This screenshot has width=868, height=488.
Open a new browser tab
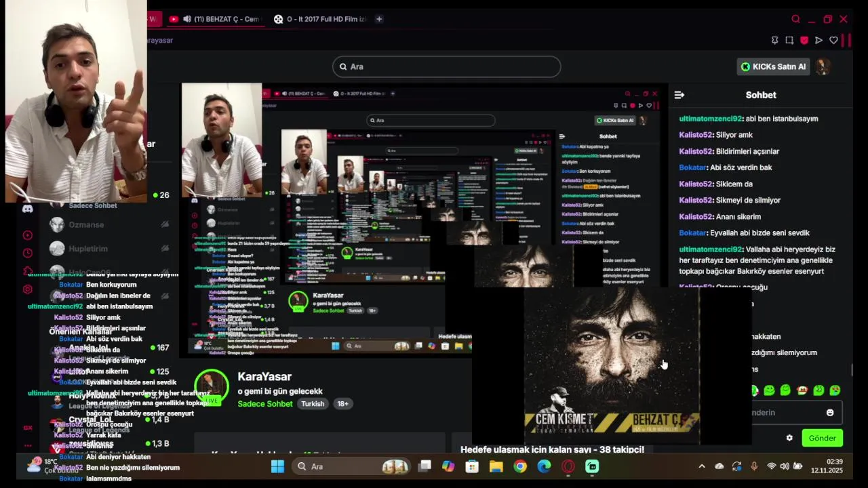pos(379,19)
